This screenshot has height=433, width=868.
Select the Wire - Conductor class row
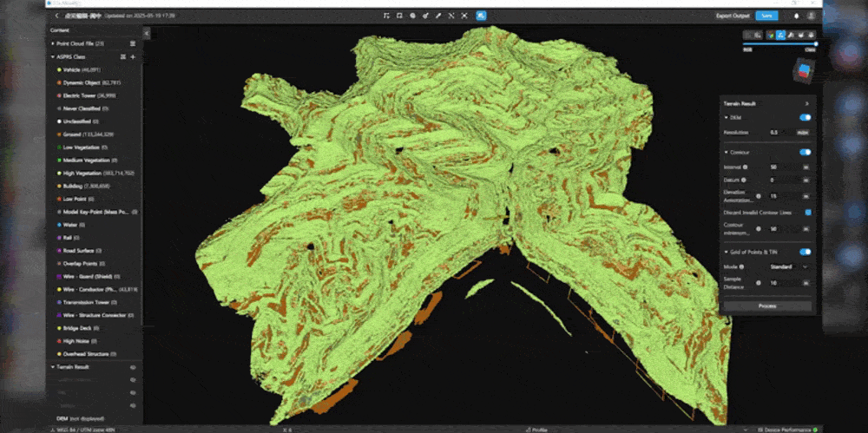point(93,289)
